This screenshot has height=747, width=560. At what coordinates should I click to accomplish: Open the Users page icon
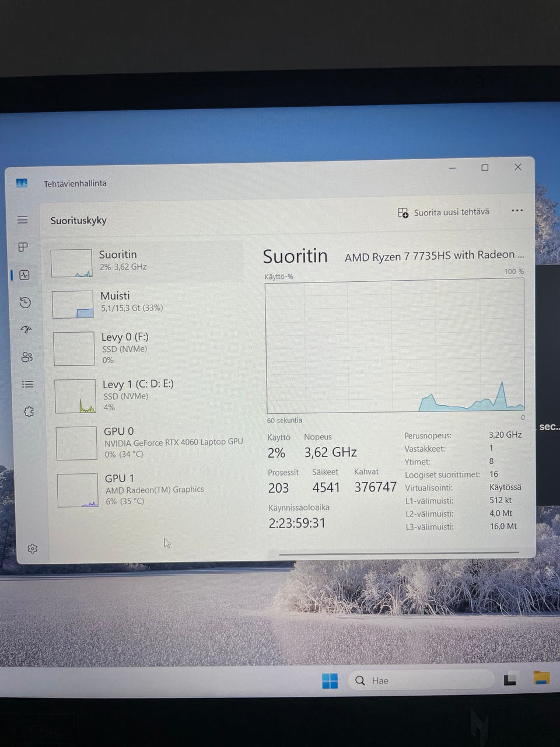[27, 357]
